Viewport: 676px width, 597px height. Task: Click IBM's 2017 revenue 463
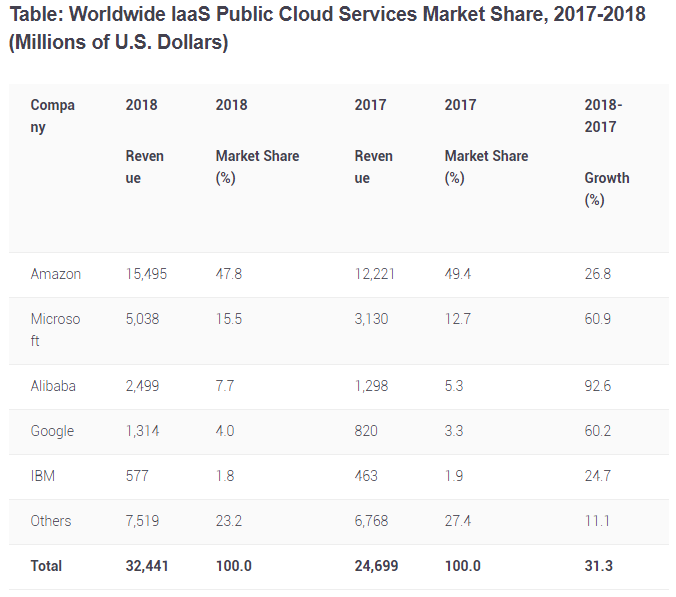366,476
